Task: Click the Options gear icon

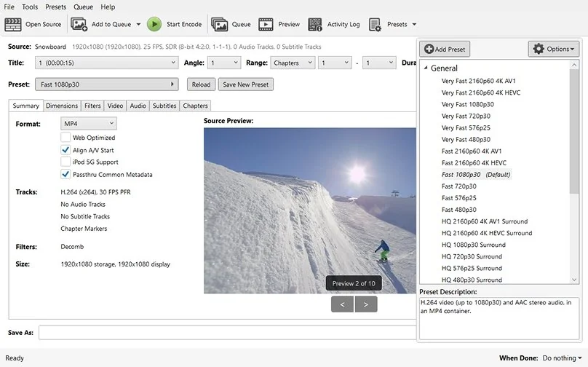Action: pos(539,49)
